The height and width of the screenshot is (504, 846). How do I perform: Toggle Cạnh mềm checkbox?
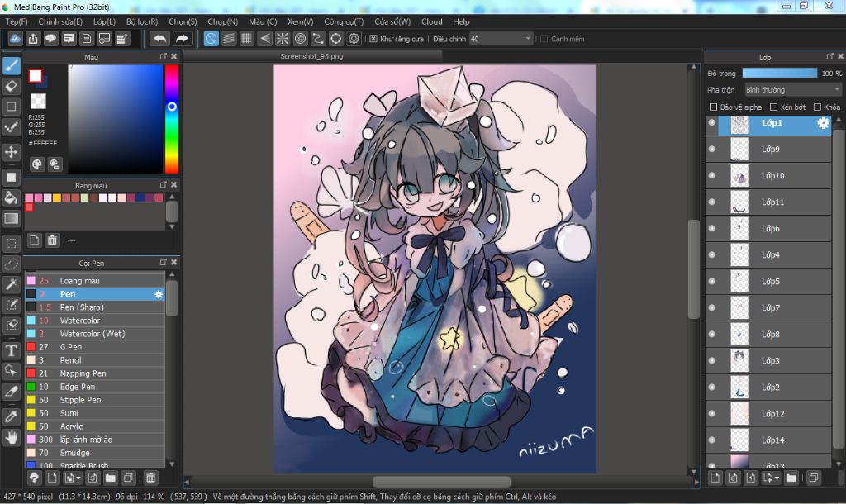pos(544,39)
